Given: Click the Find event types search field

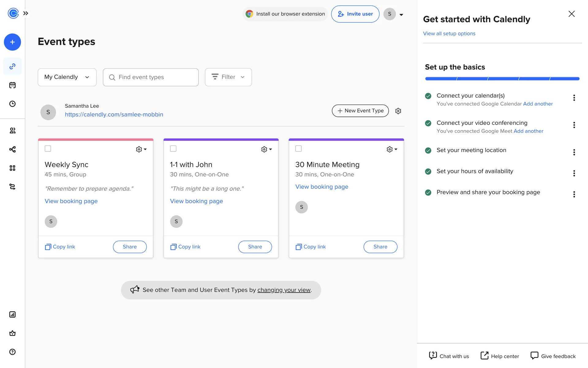Looking at the screenshot, I should [151, 77].
